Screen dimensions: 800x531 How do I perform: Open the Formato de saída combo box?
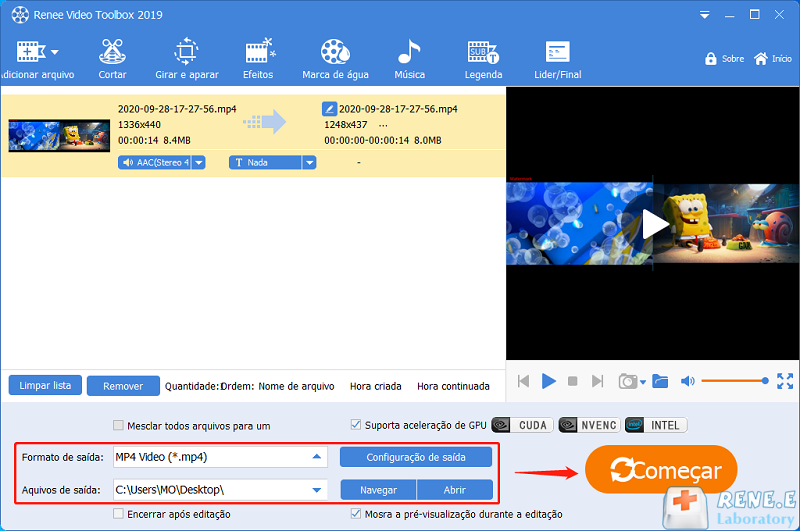click(220, 457)
